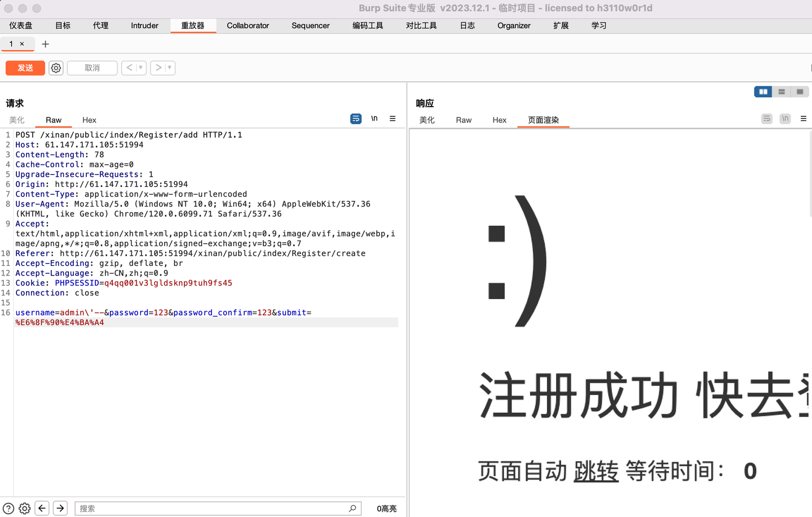Open a new Repeater tab with the plus
This screenshot has width=812, height=517.
pyautogui.click(x=45, y=43)
